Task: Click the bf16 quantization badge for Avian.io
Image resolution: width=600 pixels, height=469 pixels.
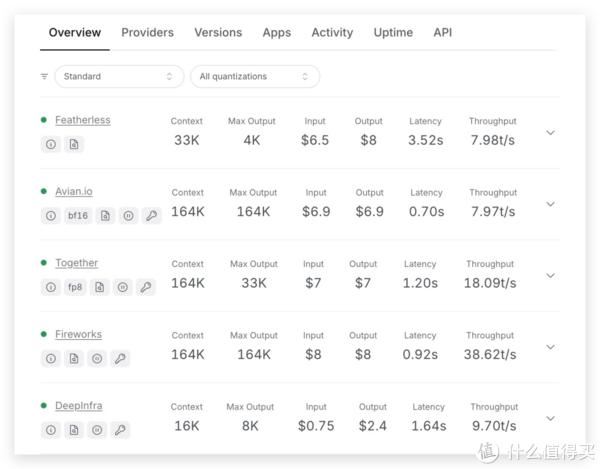Action: pyautogui.click(x=78, y=215)
